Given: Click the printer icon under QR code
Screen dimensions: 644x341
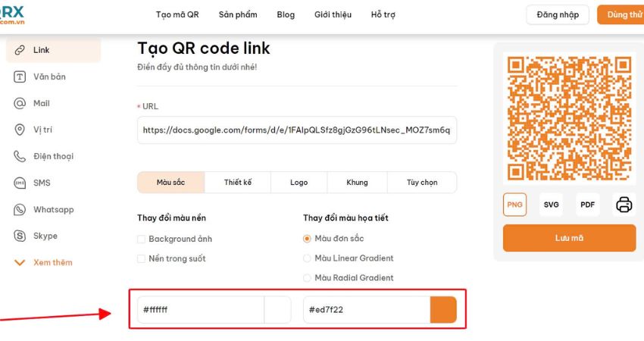Looking at the screenshot, I should 624,204.
